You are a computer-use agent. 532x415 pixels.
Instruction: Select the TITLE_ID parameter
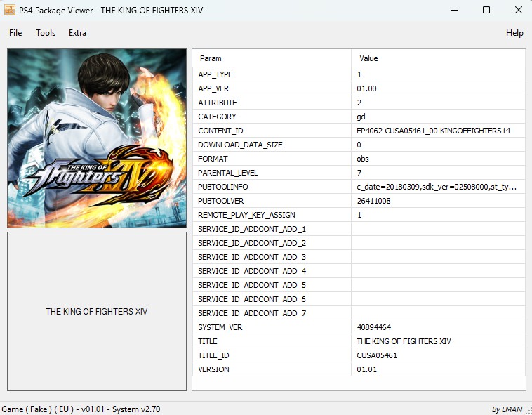click(x=213, y=355)
